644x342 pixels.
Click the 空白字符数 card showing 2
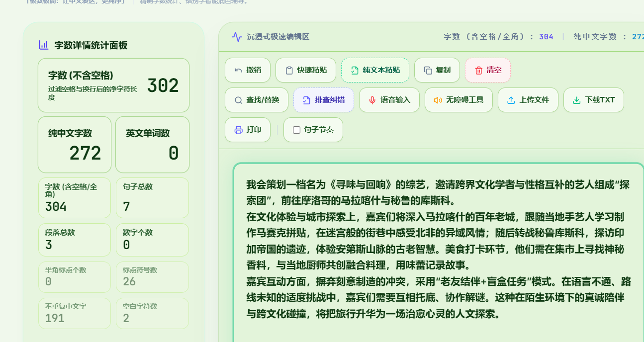click(152, 314)
